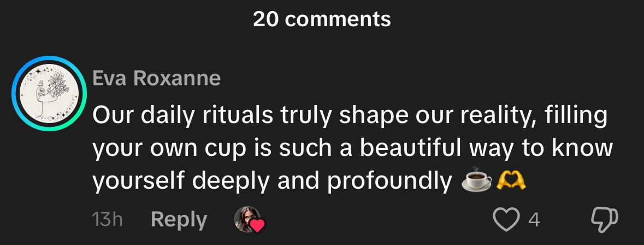Click the "20 comments" header

[322, 19]
